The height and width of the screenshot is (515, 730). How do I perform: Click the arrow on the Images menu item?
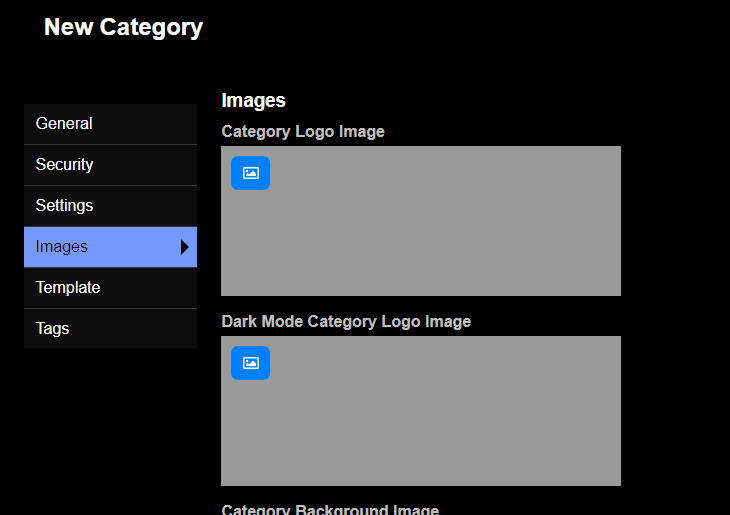point(185,247)
